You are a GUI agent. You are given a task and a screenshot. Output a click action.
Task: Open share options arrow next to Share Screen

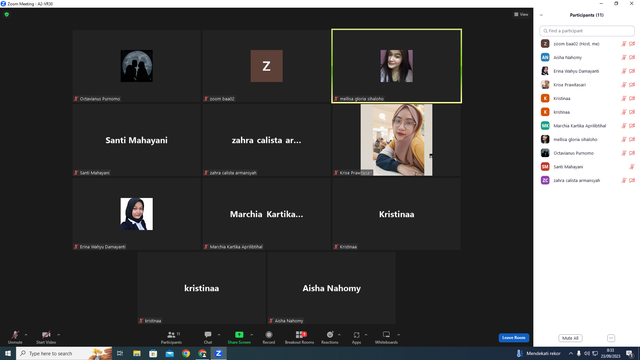pos(251,335)
